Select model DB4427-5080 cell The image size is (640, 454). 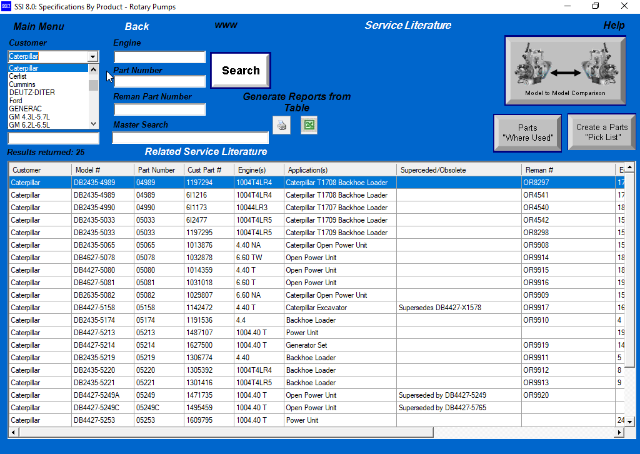tap(103, 270)
